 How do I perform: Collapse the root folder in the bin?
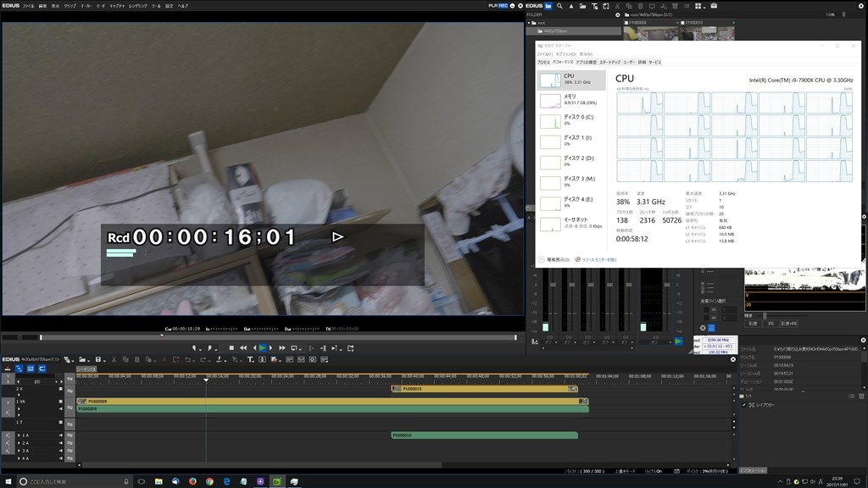(x=529, y=23)
